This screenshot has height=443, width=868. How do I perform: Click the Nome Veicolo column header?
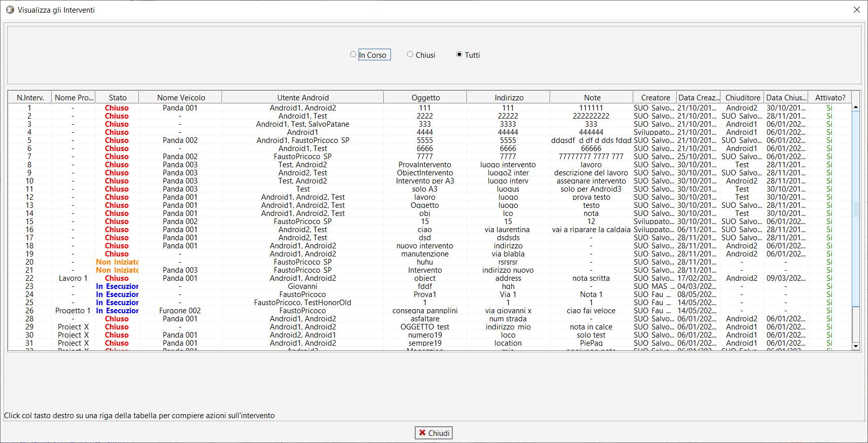[x=180, y=97]
